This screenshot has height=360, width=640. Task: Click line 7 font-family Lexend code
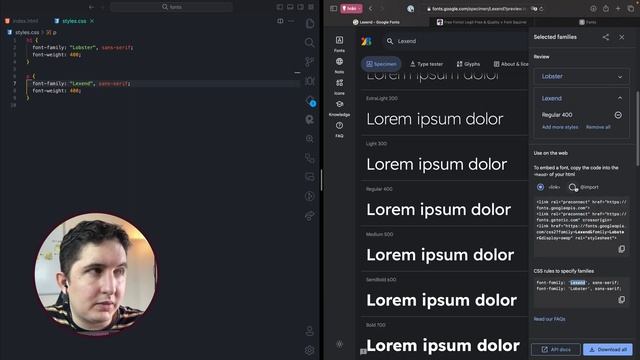pyautogui.click(x=81, y=83)
